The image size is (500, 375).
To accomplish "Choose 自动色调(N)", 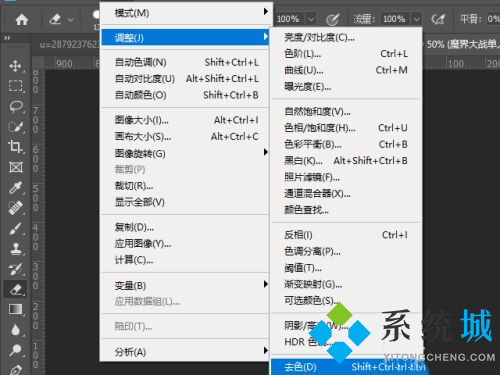I will [186, 62].
